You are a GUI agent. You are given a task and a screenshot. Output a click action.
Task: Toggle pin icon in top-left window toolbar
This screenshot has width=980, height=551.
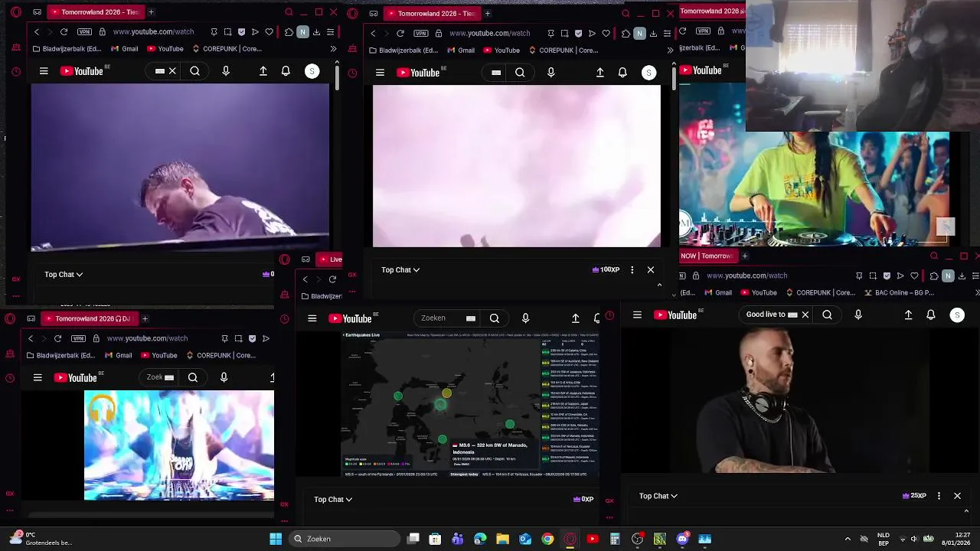214,32
